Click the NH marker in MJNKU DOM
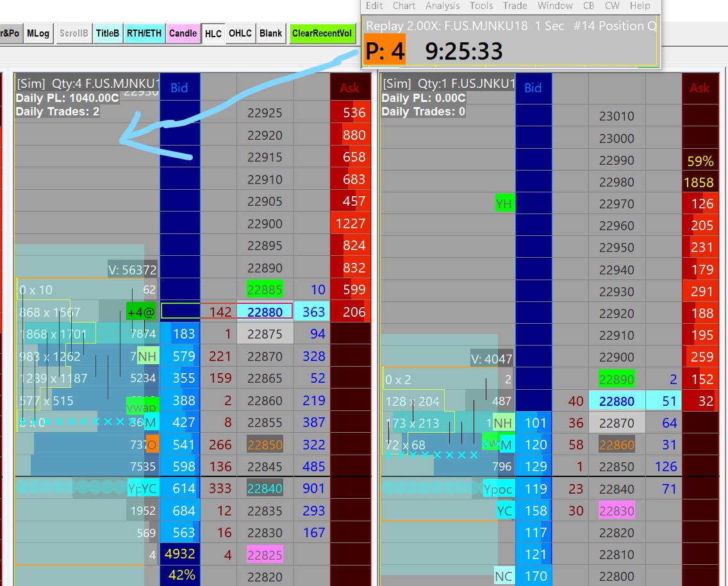Image resolution: width=728 pixels, height=586 pixels. pos(147,356)
